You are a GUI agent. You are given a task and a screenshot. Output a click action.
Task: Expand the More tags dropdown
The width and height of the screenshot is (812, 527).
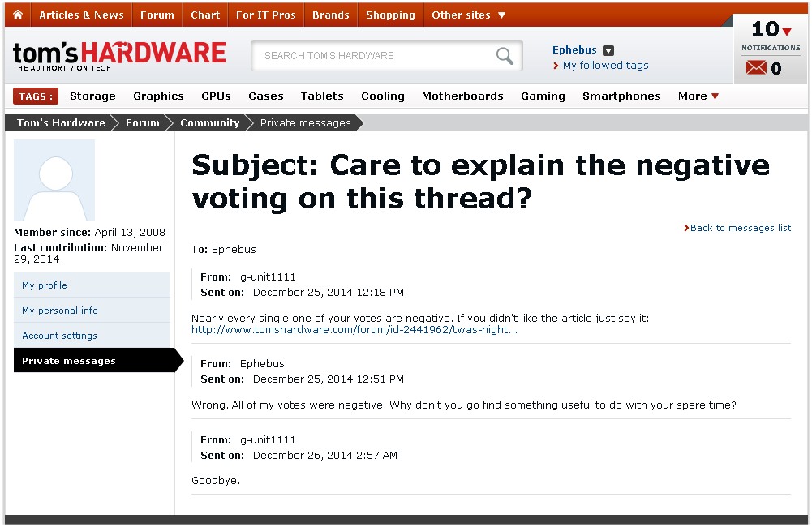[x=698, y=96]
